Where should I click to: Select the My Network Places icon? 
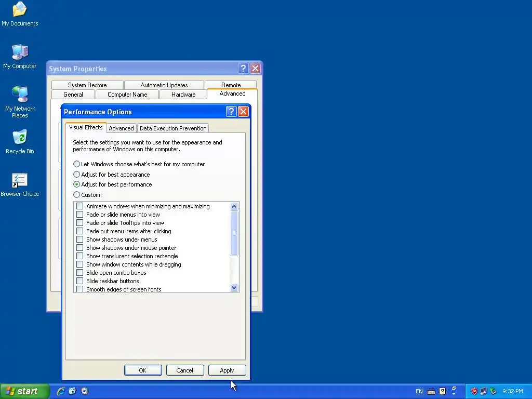pos(20,102)
